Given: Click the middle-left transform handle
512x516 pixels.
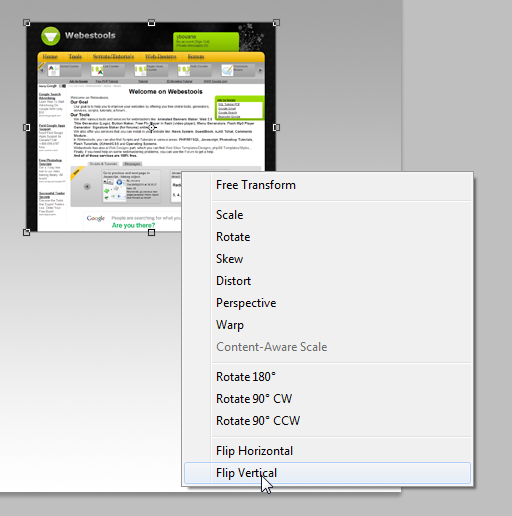Looking at the screenshot, I should [27, 127].
